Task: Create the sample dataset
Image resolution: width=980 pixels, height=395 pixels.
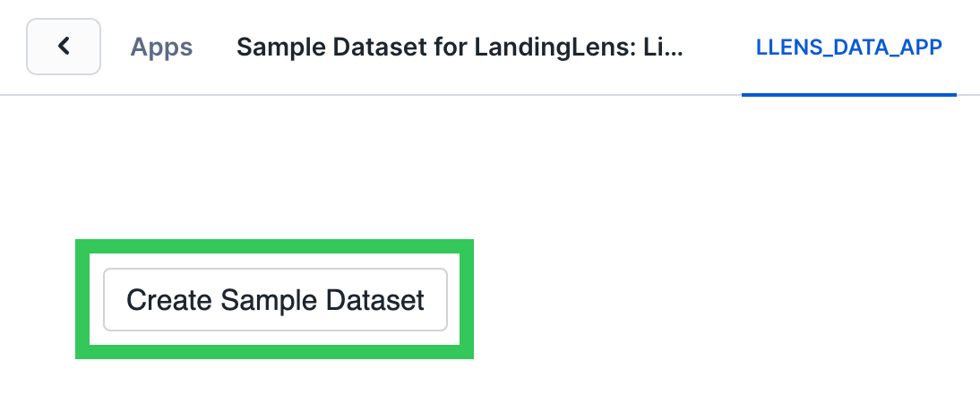Action: (275, 299)
